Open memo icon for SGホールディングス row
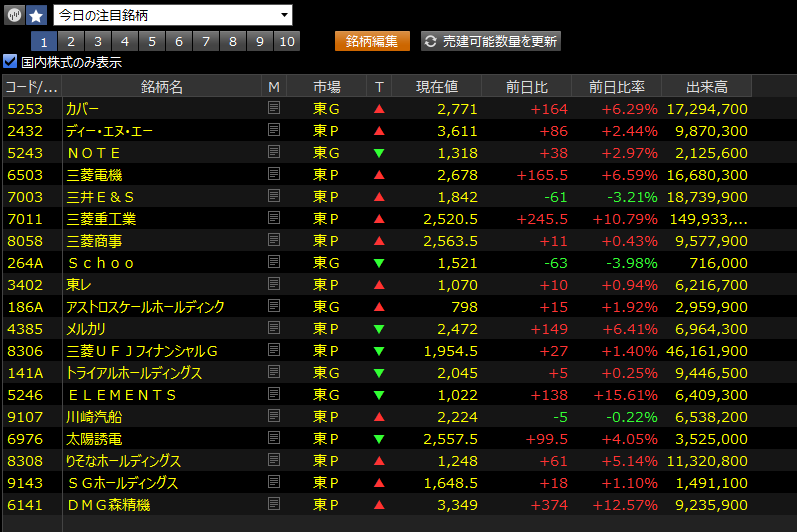 click(273, 482)
